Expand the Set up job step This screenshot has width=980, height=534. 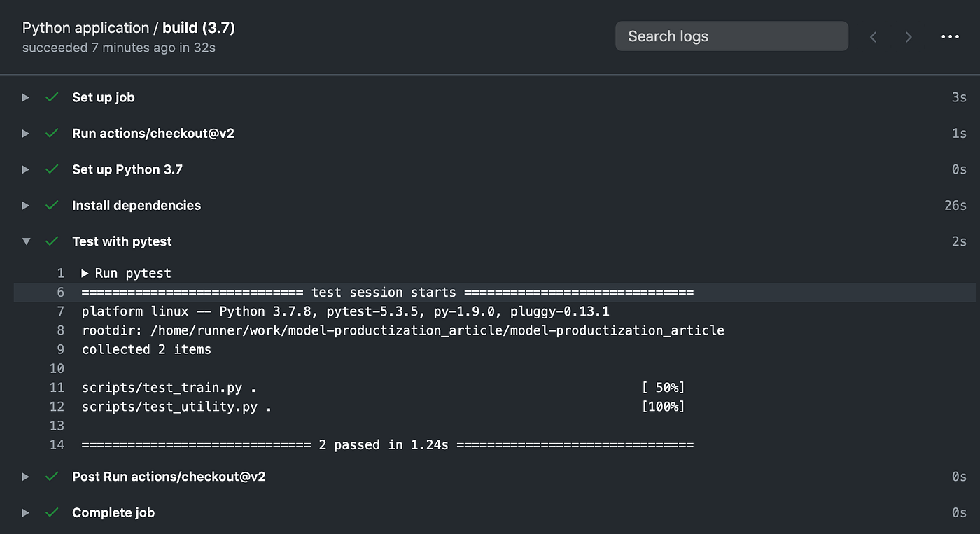pos(26,97)
